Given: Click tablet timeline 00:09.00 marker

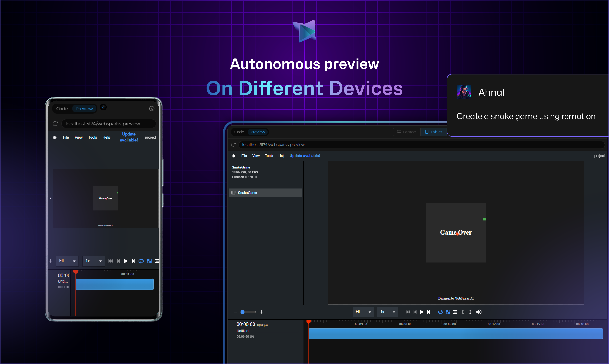Looking at the screenshot, I should point(449,324).
